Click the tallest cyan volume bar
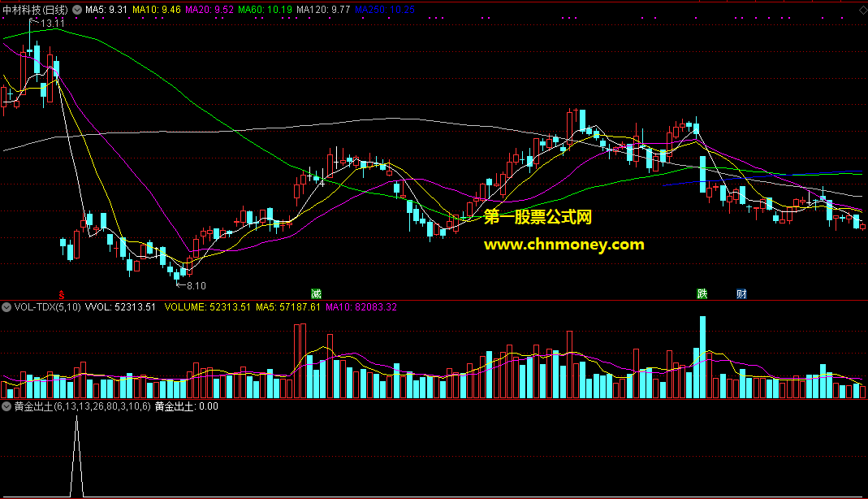Image resolution: width=868 pixels, height=499 pixels. (x=702, y=358)
